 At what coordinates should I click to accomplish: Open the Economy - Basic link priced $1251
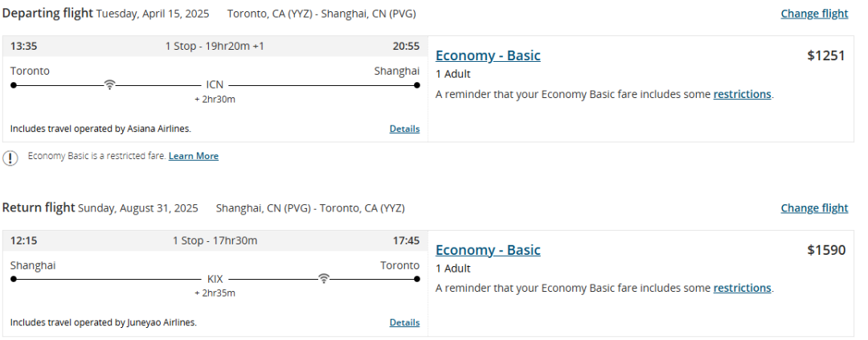488,55
